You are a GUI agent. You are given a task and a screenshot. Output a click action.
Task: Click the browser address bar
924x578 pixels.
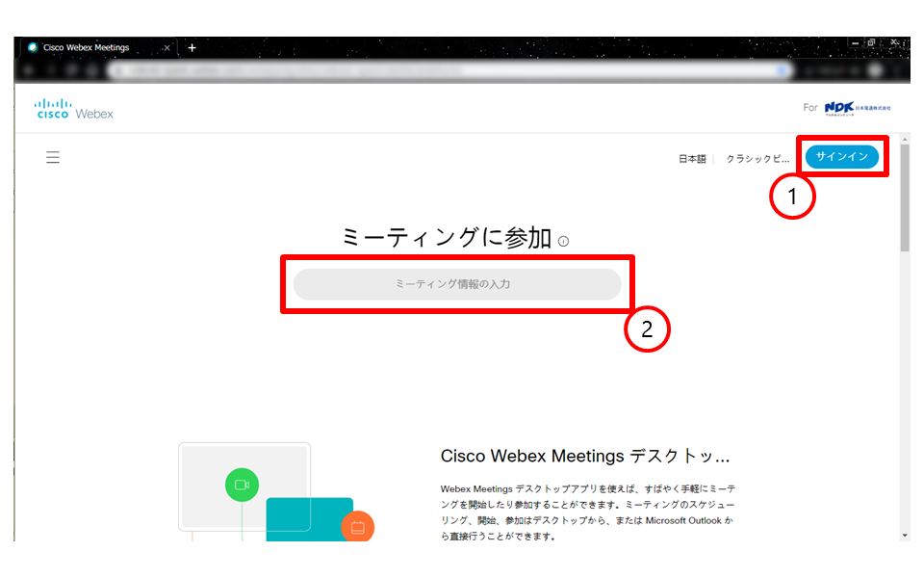click(450, 70)
